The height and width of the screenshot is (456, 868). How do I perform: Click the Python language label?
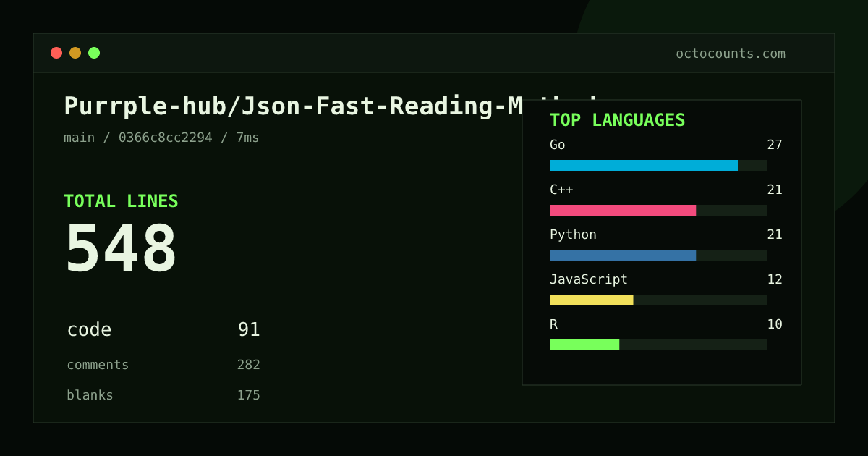(573, 235)
